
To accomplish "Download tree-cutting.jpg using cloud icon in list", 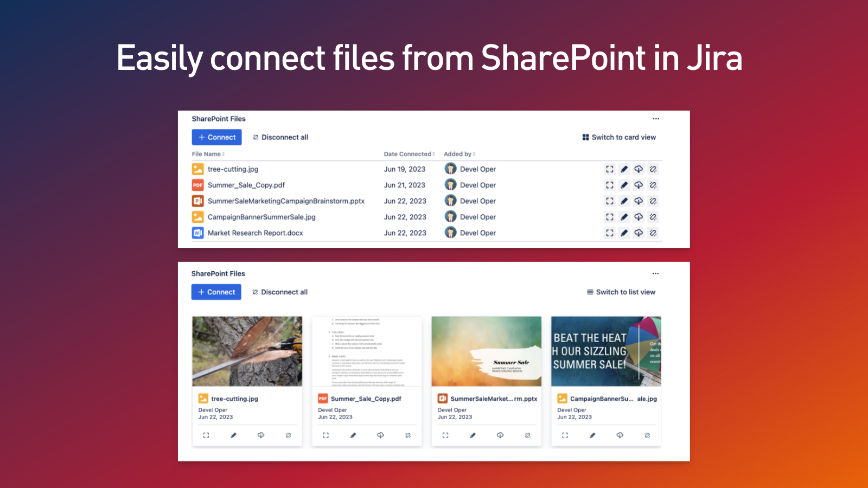I will pos(639,169).
